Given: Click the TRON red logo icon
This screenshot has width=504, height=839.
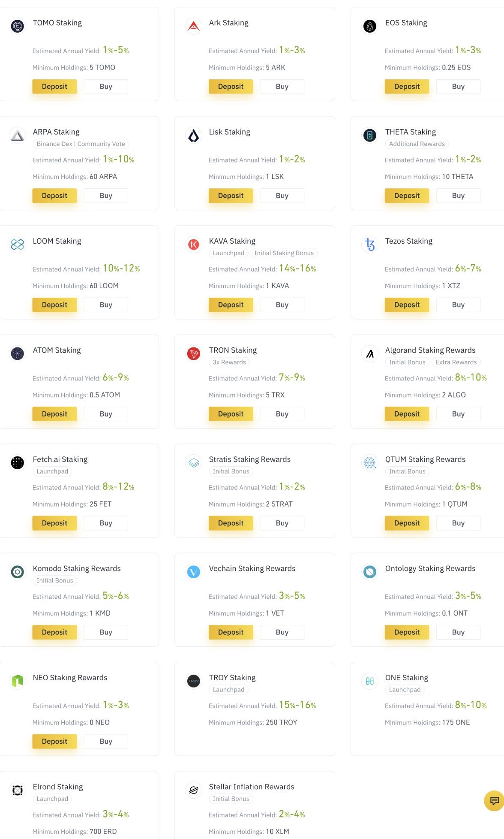Looking at the screenshot, I should [x=194, y=353].
